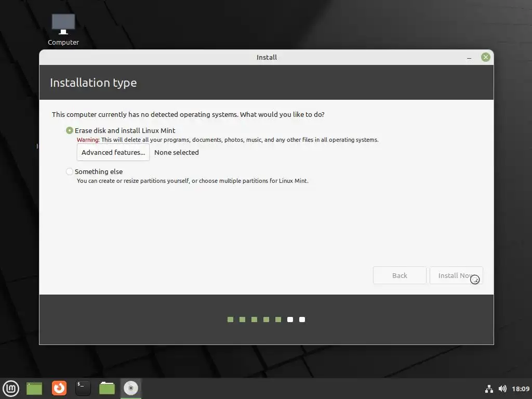Viewport: 532px width, 399px height.
Task: Go Back to the previous step
Action: (x=400, y=275)
